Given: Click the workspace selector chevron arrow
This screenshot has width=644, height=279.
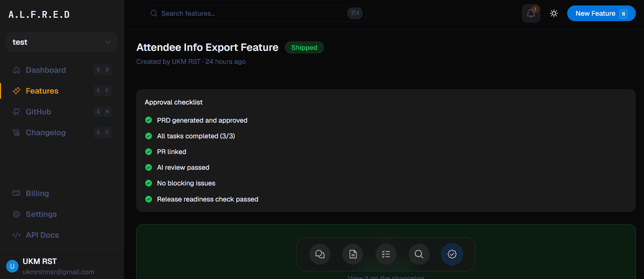Looking at the screenshot, I should pyautogui.click(x=108, y=42).
